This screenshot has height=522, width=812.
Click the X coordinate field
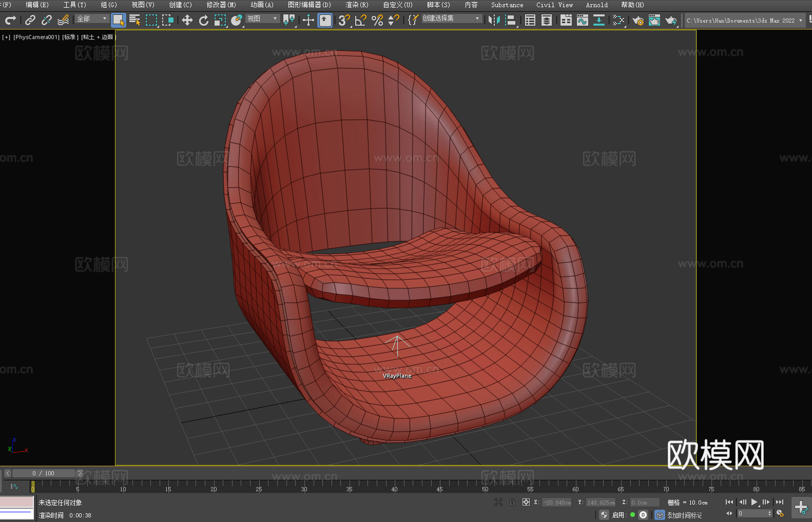pyautogui.click(x=557, y=502)
